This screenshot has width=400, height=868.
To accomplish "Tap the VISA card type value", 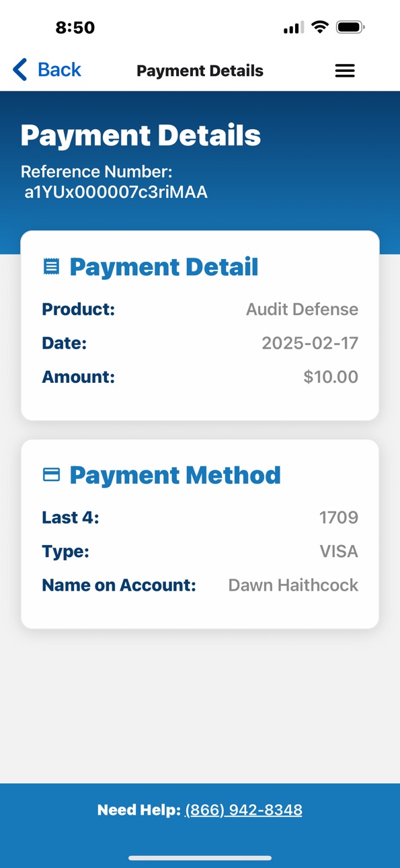I will click(339, 552).
